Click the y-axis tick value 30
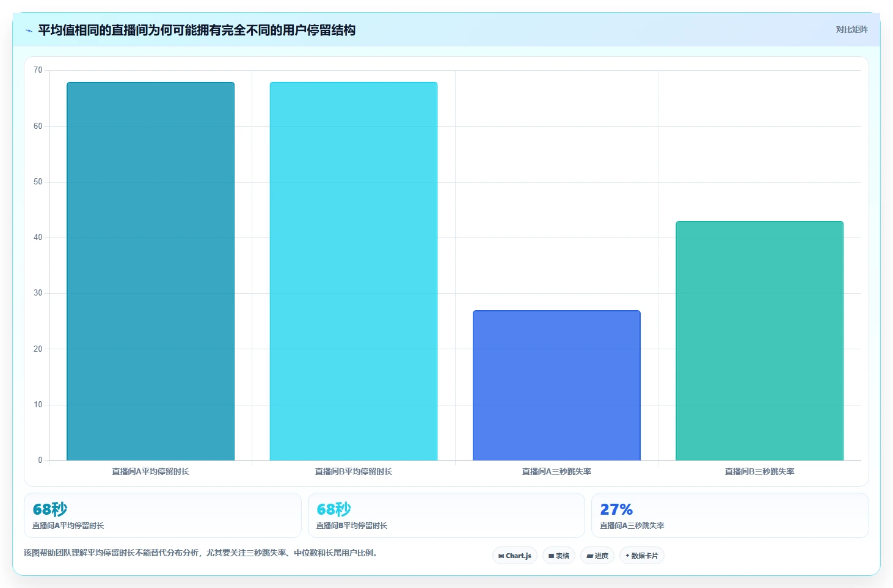Screen dimensions: 893x588 click(x=38, y=293)
